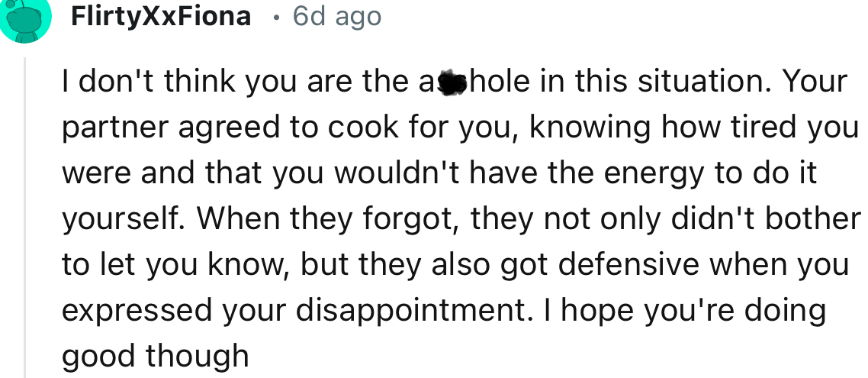This screenshot has width=868, height=378.
Task: Click the line starting 'yourself. When they forgot'
Action: pyautogui.click(x=461, y=219)
